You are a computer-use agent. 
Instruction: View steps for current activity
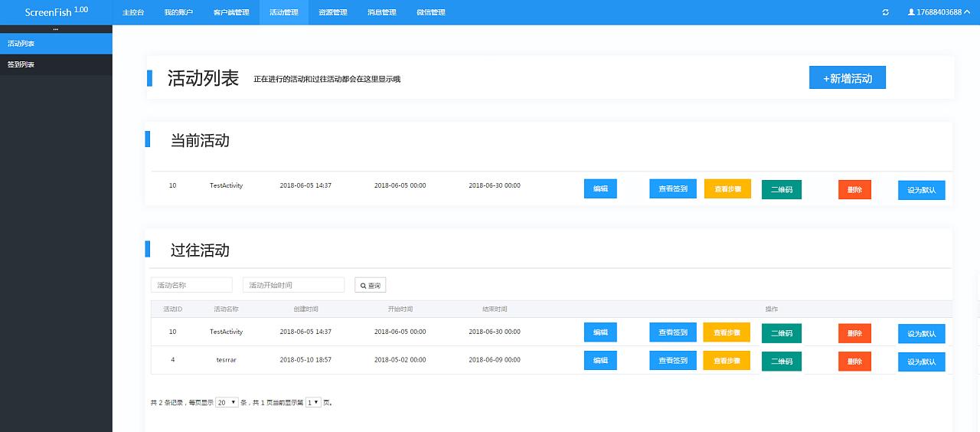coord(727,188)
